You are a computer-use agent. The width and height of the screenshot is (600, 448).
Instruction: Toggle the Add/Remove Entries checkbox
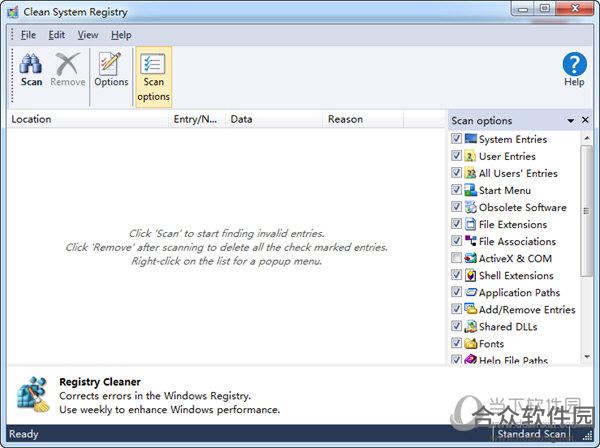click(456, 309)
